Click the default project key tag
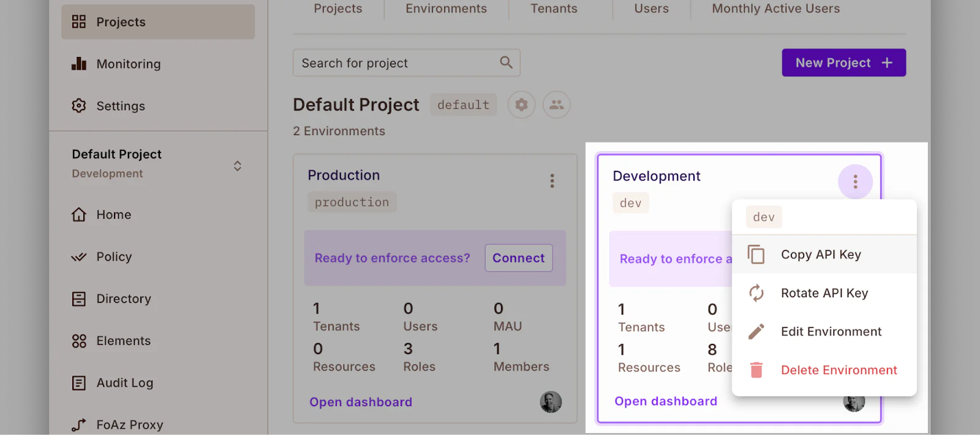The image size is (980, 435). (x=464, y=105)
